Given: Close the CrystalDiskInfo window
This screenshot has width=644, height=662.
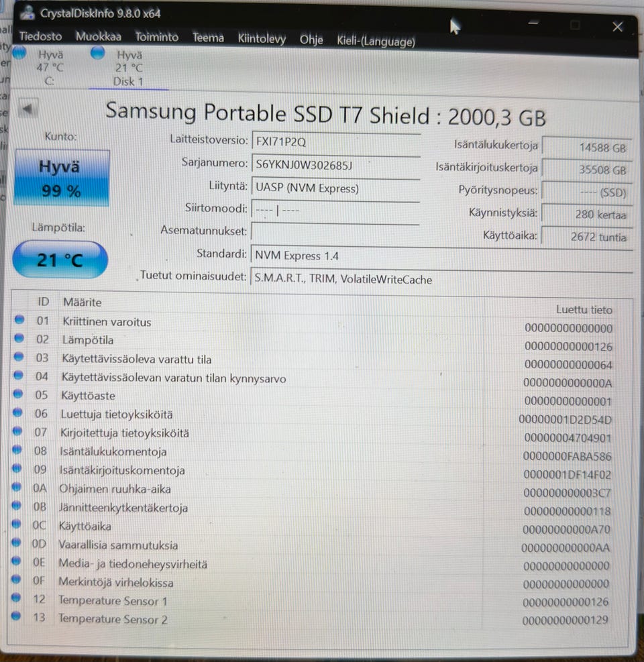Looking at the screenshot, I should click(617, 27).
